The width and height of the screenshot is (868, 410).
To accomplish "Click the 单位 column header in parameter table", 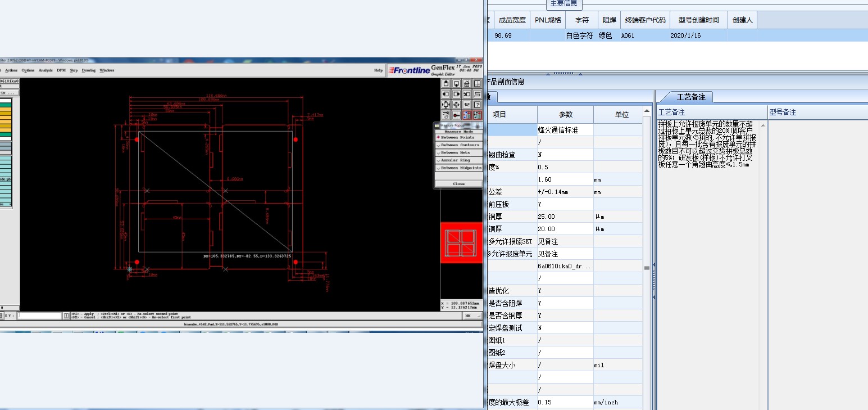I will (x=622, y=114).
